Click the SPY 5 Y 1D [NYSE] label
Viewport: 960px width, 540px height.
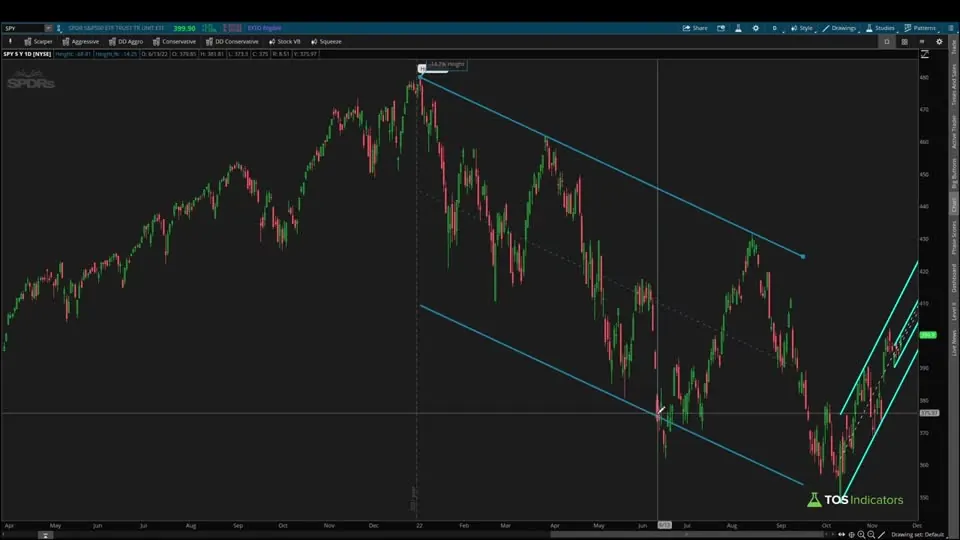click(27, 54)
